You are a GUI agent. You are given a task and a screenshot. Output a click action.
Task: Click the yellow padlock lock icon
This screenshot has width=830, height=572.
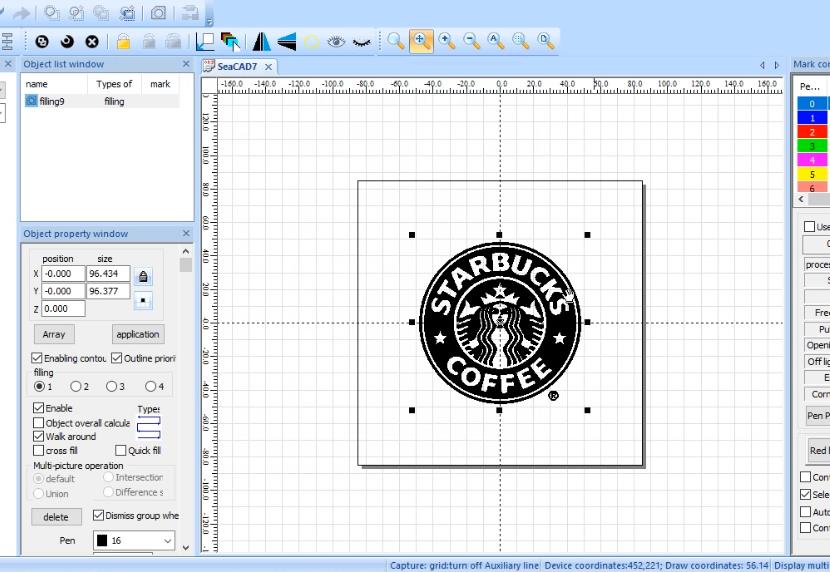coord(123,41)
